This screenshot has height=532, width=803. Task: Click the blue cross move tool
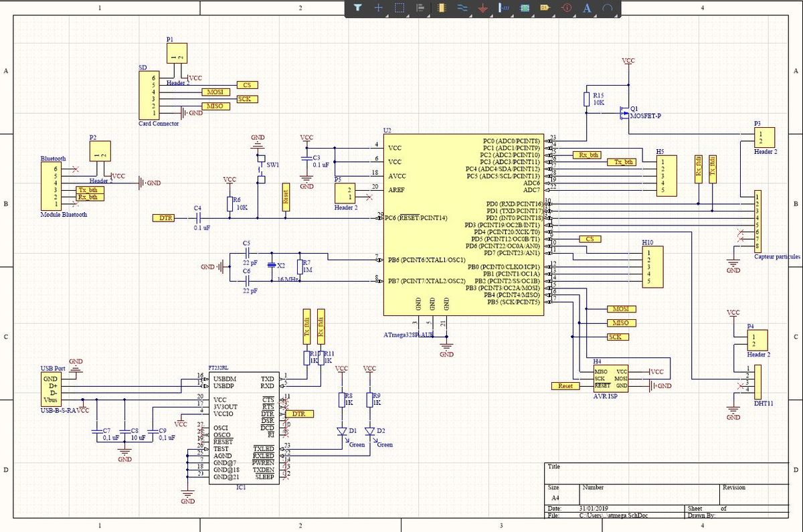[x=378, y=8]
